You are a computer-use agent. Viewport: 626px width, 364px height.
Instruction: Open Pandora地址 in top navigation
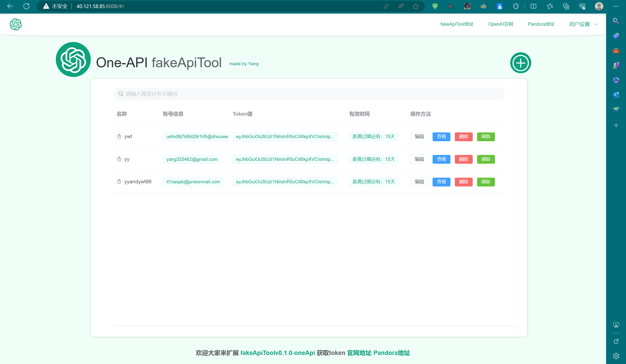click(541, 24)
